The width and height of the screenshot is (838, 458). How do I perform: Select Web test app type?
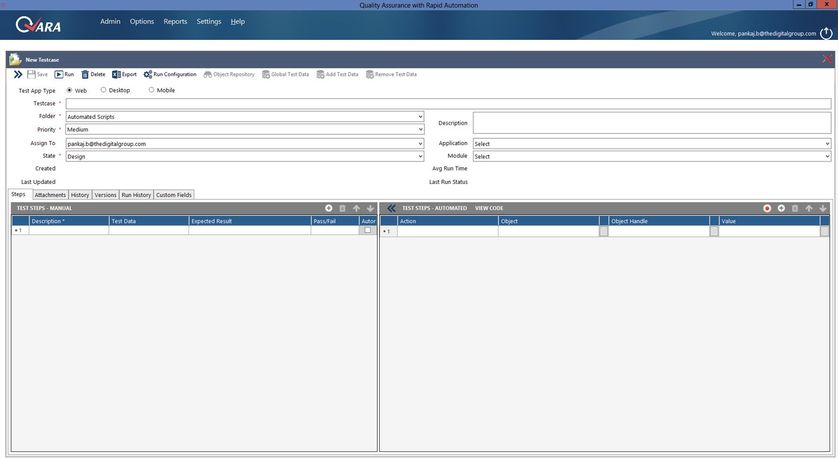tap(69, 90)
